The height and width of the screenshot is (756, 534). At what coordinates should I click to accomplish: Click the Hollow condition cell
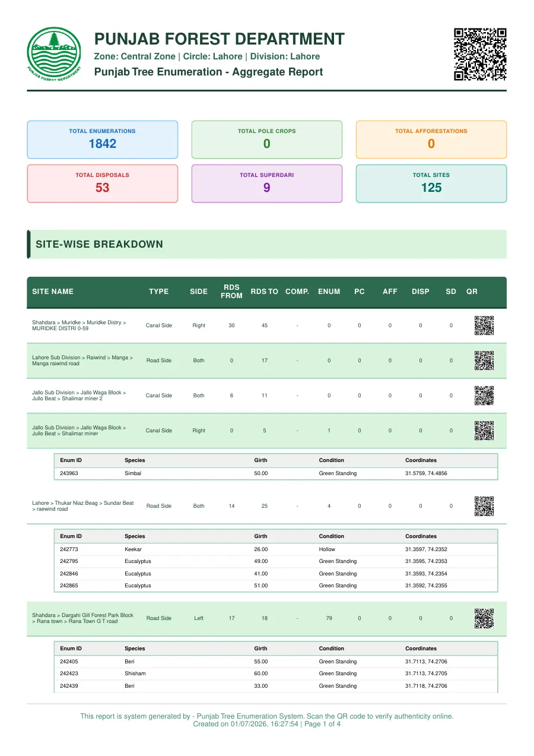(x=327, y=549)
